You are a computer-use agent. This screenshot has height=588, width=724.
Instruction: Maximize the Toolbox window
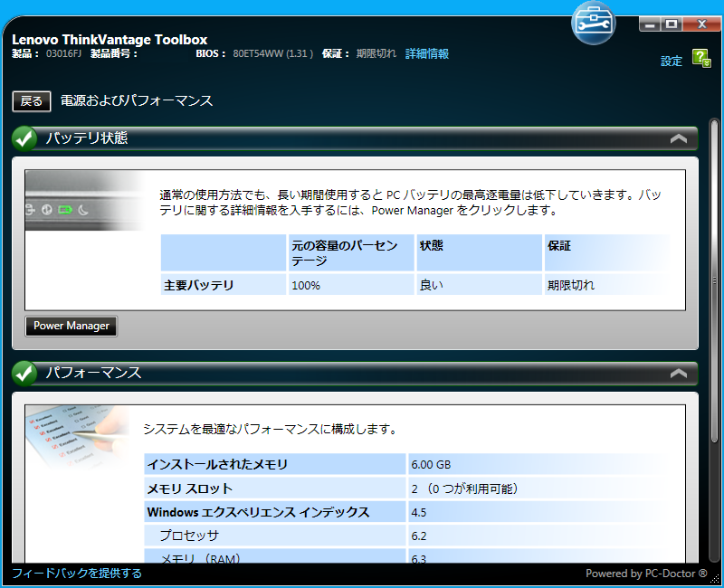[x=672, y=24]
